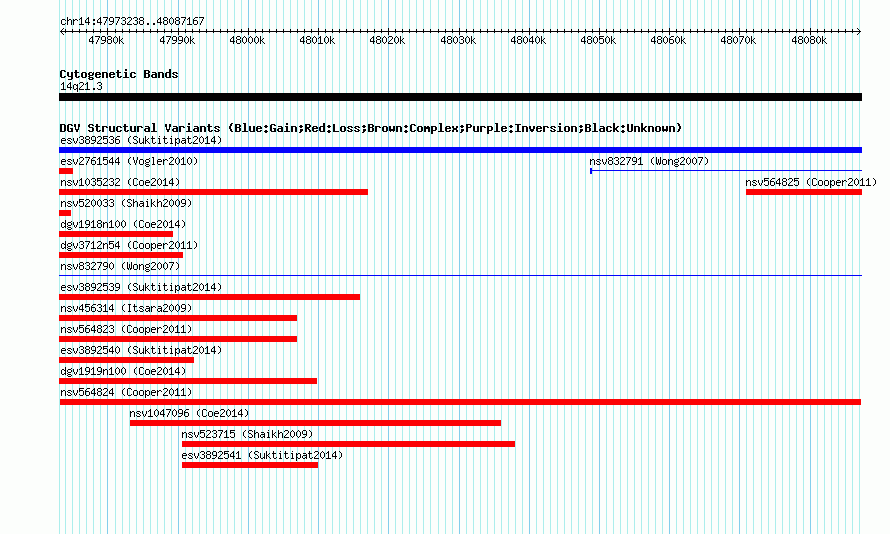
Task: Click the 47990k ruler tick label
Action: click(x=177, y=40)
